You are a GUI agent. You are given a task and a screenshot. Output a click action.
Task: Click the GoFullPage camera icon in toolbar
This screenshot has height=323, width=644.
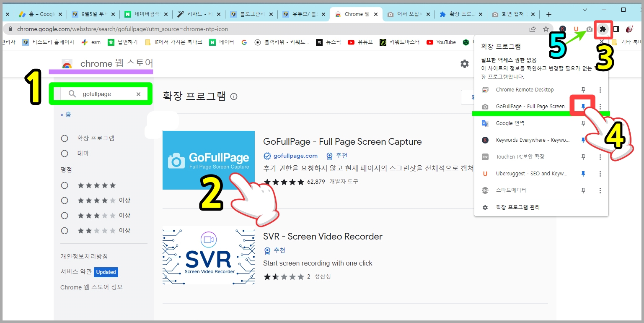pyautogui.click(x=590, y=29)
